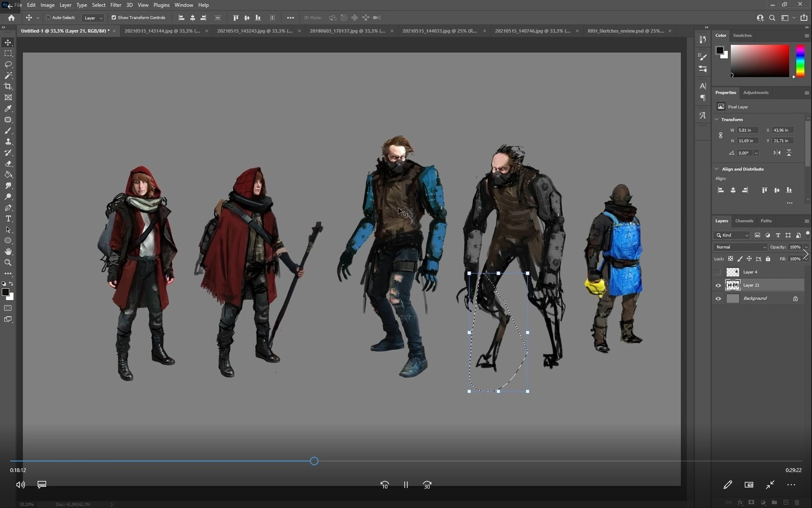The width and height of the screenshot is (812, 508).
Task: Select the Brush tool
Action: [8, 131]
